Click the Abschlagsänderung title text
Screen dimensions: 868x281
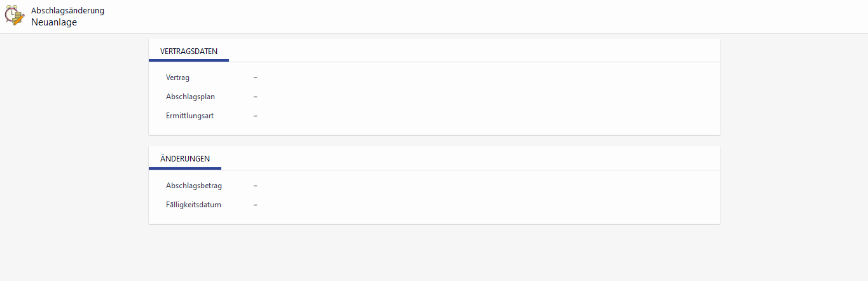pos(67,11)
